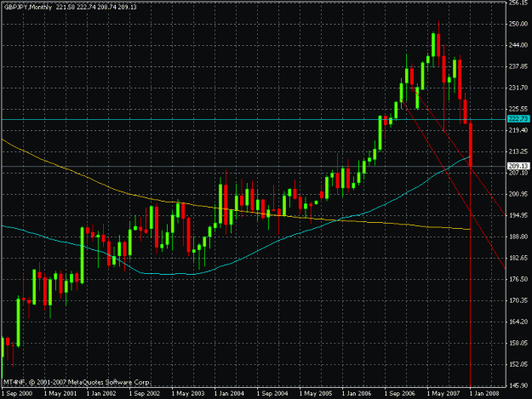This screenshot has height=399, width=532.
Task: Click the 219.40 price axis label
Action: tap(518, 130)
